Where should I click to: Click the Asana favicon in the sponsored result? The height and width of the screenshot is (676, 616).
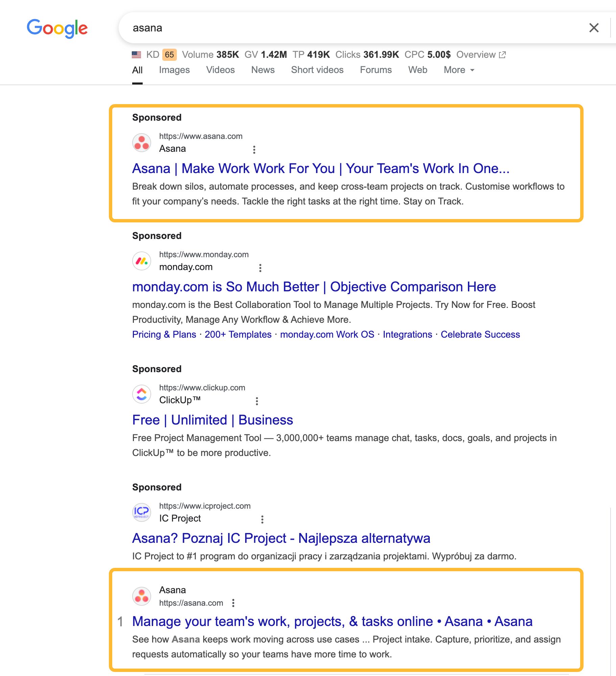coord(141,142)
